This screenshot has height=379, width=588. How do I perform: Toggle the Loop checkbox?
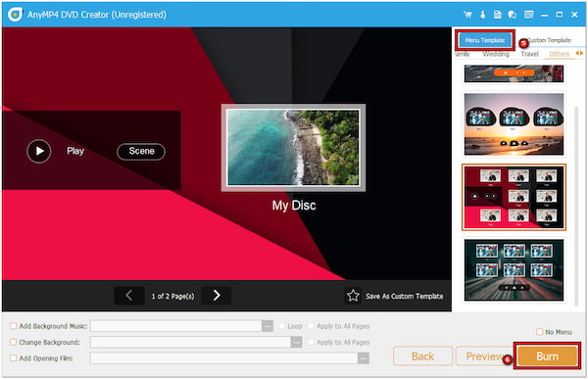[x=282, y=326]
